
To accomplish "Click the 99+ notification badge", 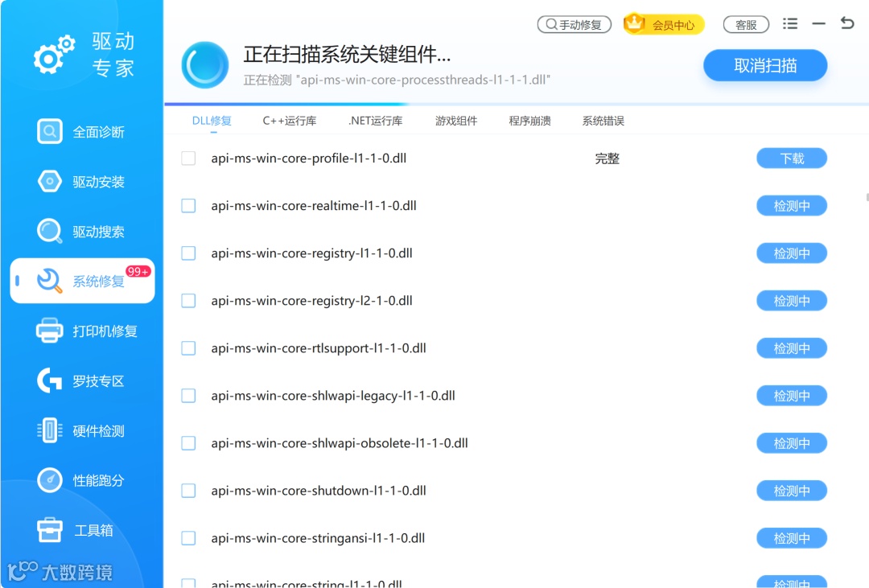I will click(138, 271).
